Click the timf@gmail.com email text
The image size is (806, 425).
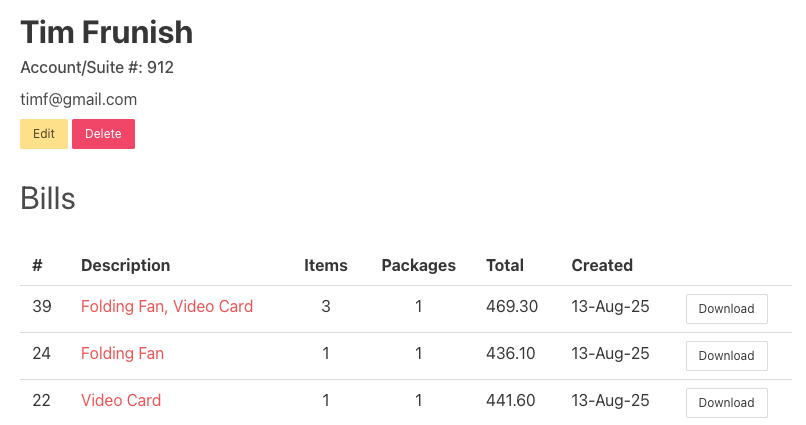pyautogui.click(x=79, y=99)
